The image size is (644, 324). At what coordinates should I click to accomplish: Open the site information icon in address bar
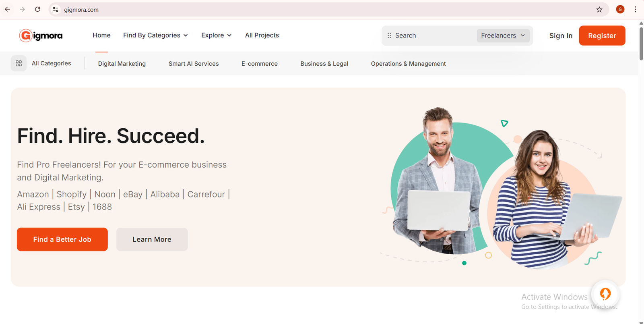coord(56,9)
